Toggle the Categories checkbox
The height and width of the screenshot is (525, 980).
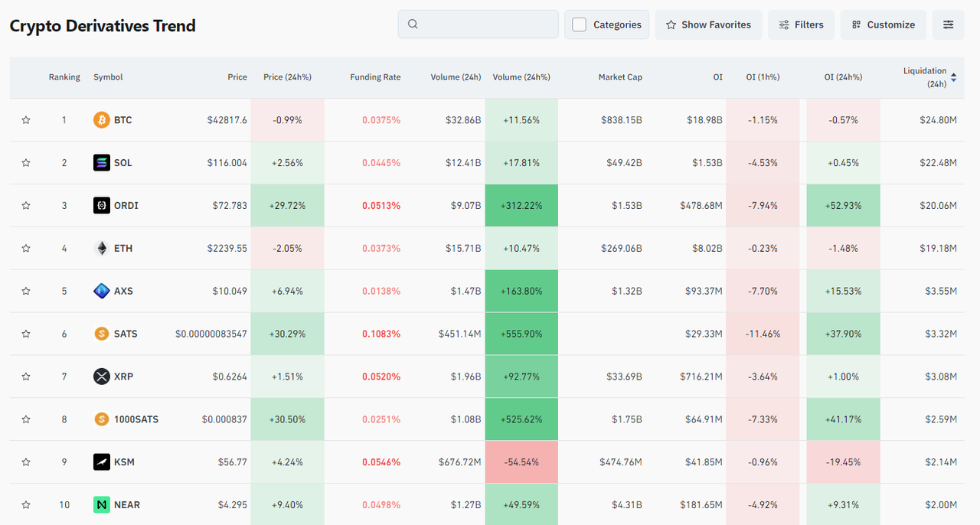point(580,24)
